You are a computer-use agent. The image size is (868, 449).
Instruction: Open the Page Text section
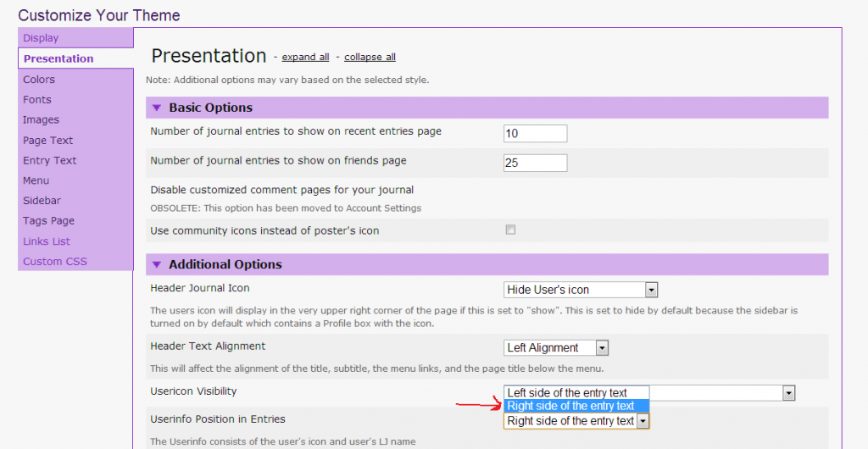click(x=47, y=141)
